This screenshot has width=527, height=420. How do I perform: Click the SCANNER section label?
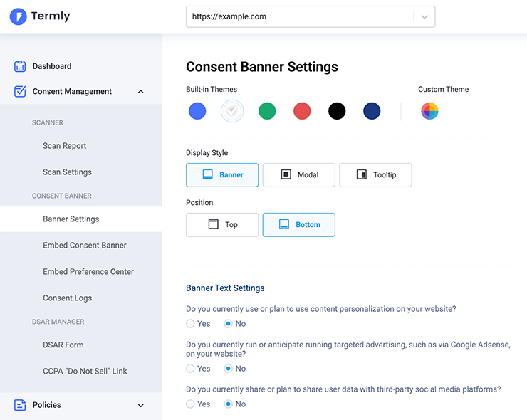[x=48, y=122]
